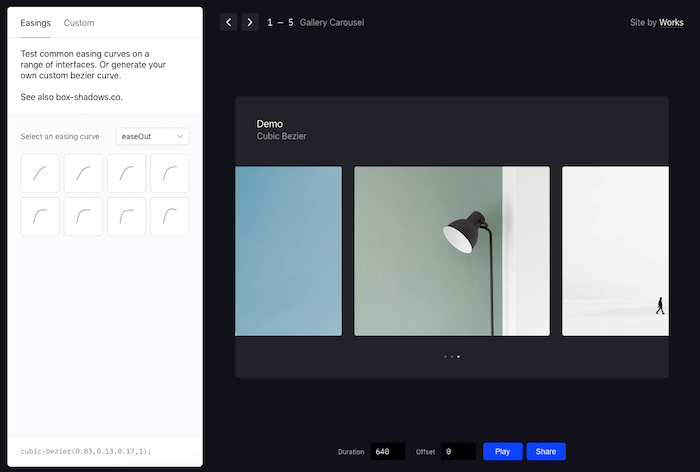Select the first easing curve in bottom row
This screenshot has width=700, height=472.
click(x=40, y=216)
